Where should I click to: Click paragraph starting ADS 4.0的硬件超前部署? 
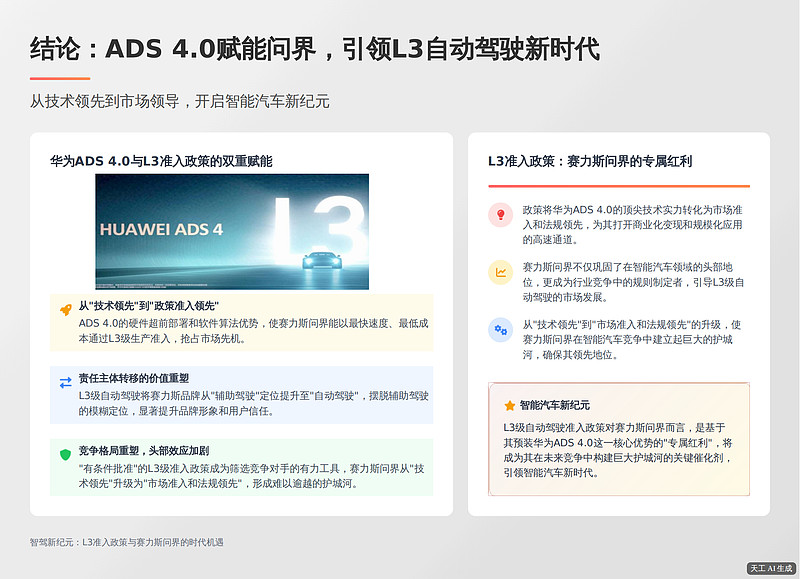(254, 331)
